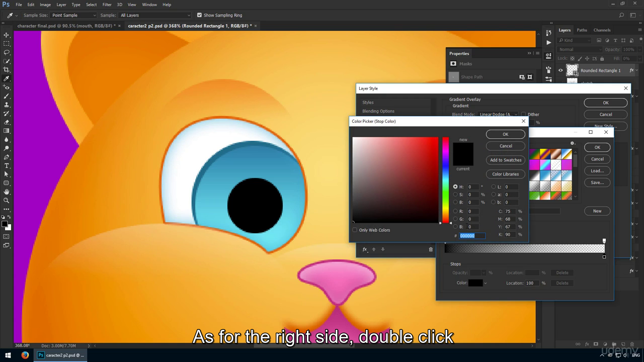
Task: Click the vertical hue slider
Action: tap(445, 179)
